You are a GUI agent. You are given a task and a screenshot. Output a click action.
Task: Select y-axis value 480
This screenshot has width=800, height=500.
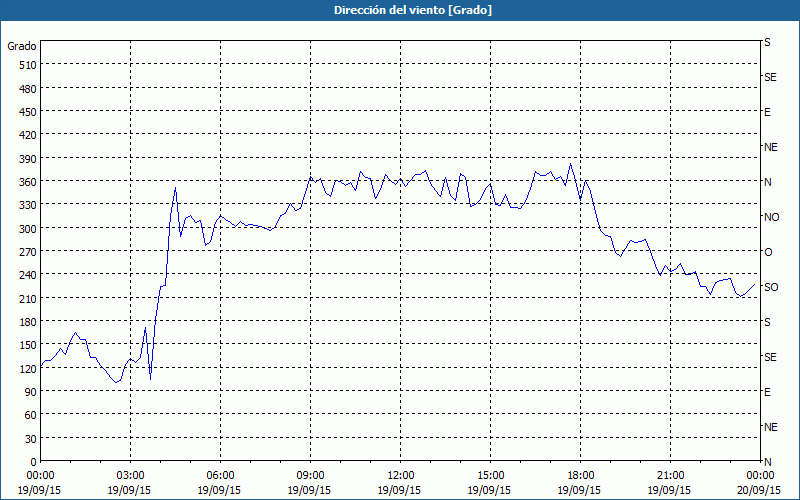pos(28,89)
